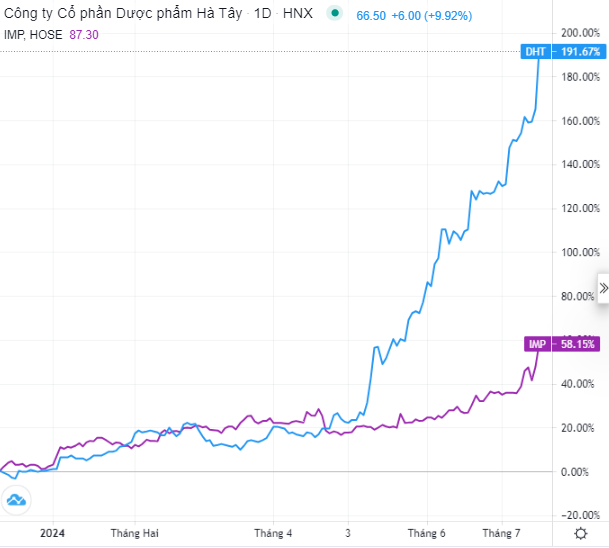Click the double-chevron panel expand arrow
The width and height of the screenshot is (609, 548).
(603, 288)
